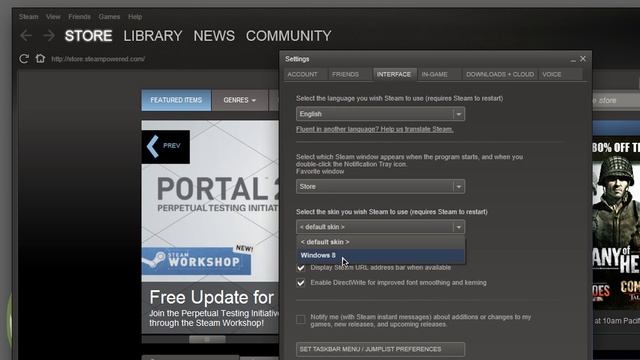This screenshot has height=360, width=640.
Task: Open the Company of Heroes promo image
Action: pyautogui.click(x=616, y=224)
